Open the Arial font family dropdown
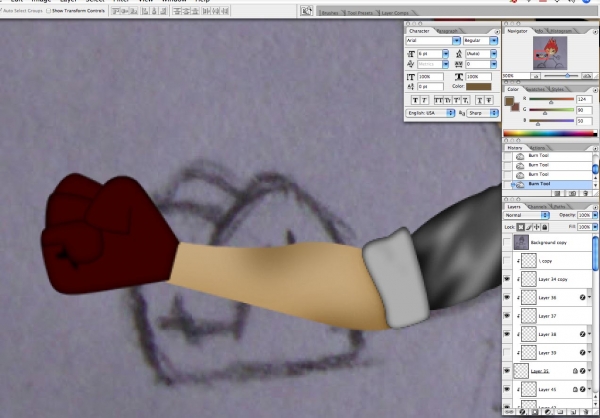This screenshot has height=418, width=600. 456,41
